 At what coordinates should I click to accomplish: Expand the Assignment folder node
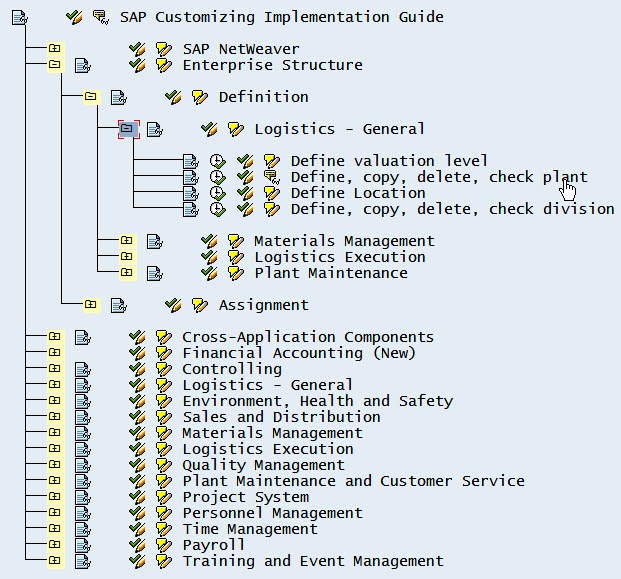(91, 305)
